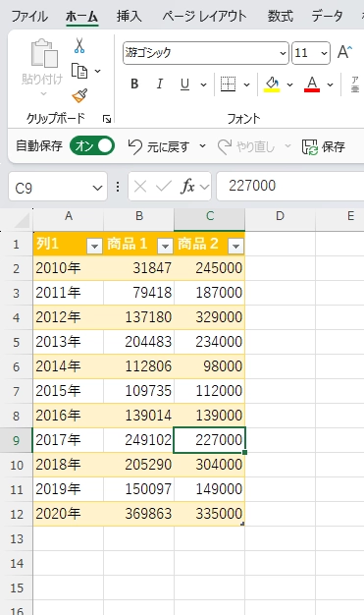Cancel formula entry X icon
Viewport: 364px width, 615px height.
point(140,187)
